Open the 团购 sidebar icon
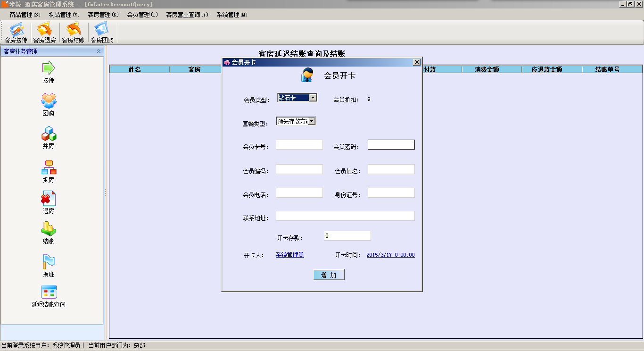 [49, 101]
